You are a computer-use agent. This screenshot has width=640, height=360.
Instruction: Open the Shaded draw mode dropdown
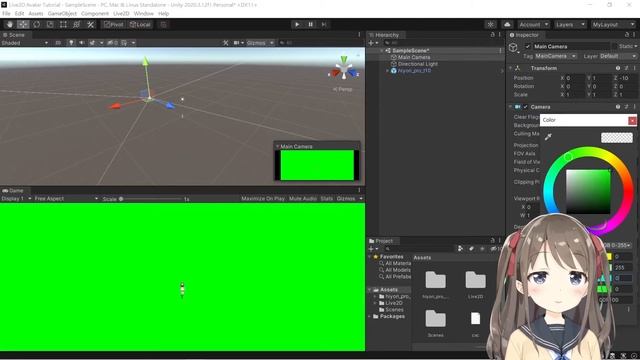24,43
